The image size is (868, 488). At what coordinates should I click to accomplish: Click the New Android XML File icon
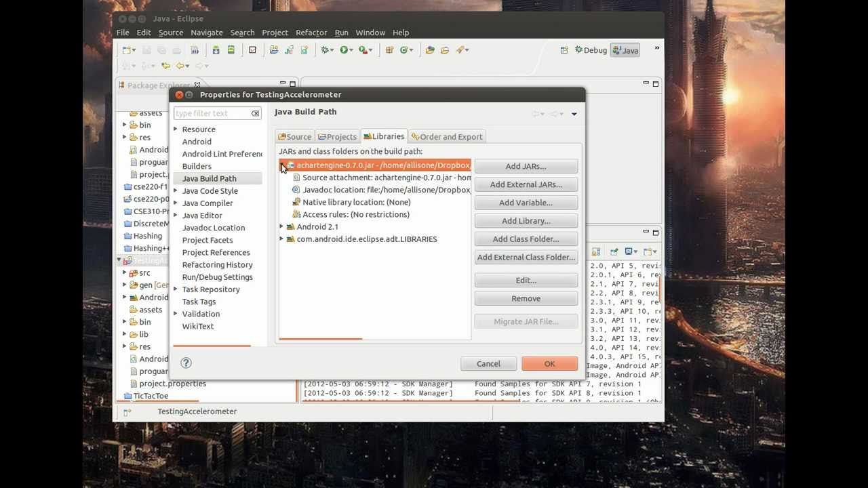(x=304, y=49)
